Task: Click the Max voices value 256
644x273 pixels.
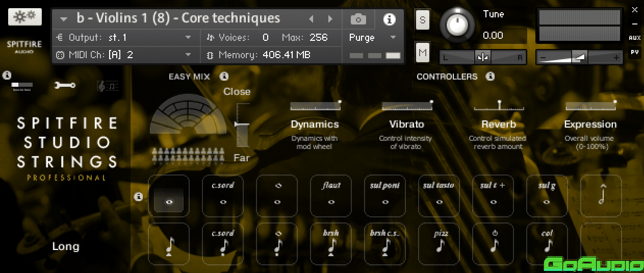Action: point(319,37)
